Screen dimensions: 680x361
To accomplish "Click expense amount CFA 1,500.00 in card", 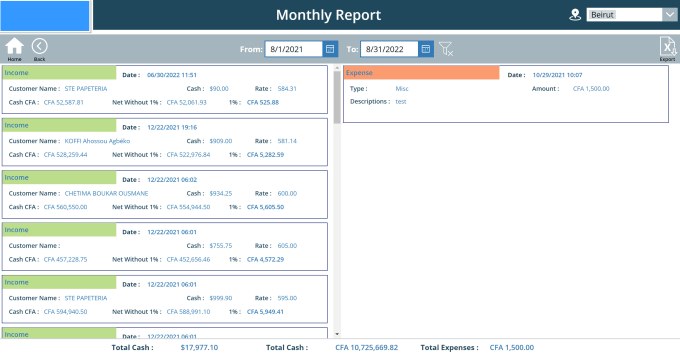I will (x=591, y=89).
